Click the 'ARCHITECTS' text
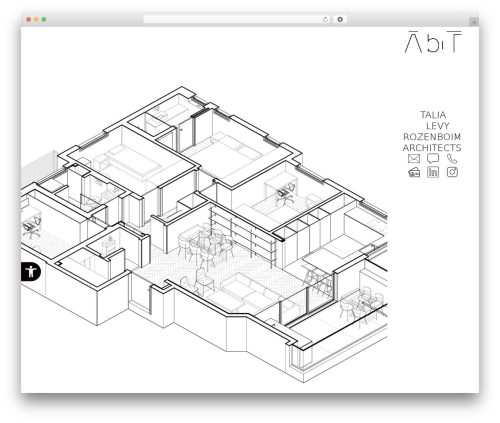The height and width of the screenshot is (423, 500). tap(432, 148)
